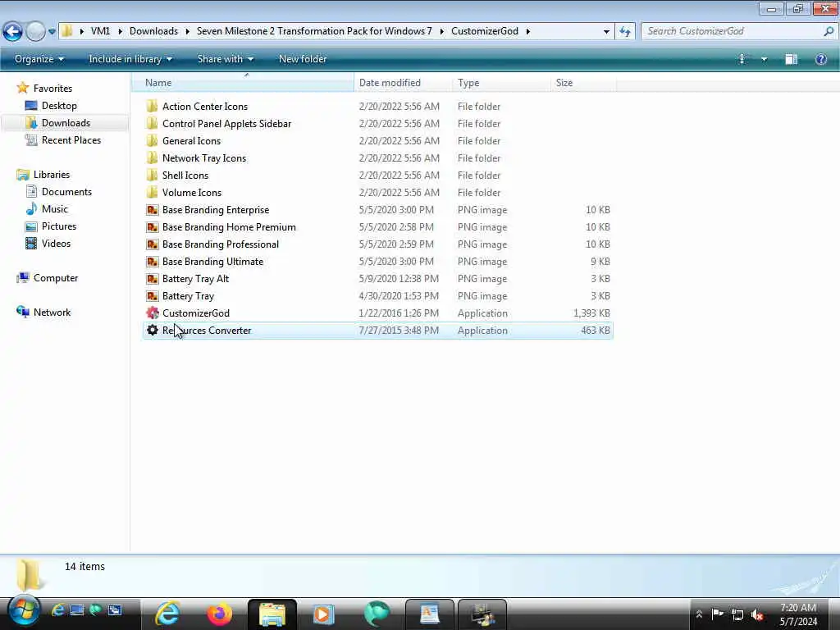Select the Battery Tray Alt file name

click(195, 279)
